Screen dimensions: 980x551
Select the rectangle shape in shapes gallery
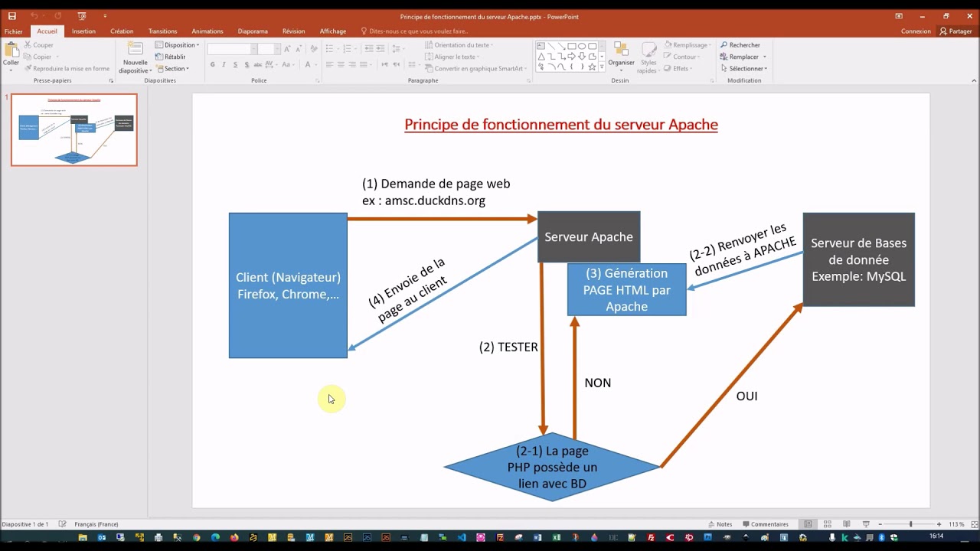tap(572, 46)
